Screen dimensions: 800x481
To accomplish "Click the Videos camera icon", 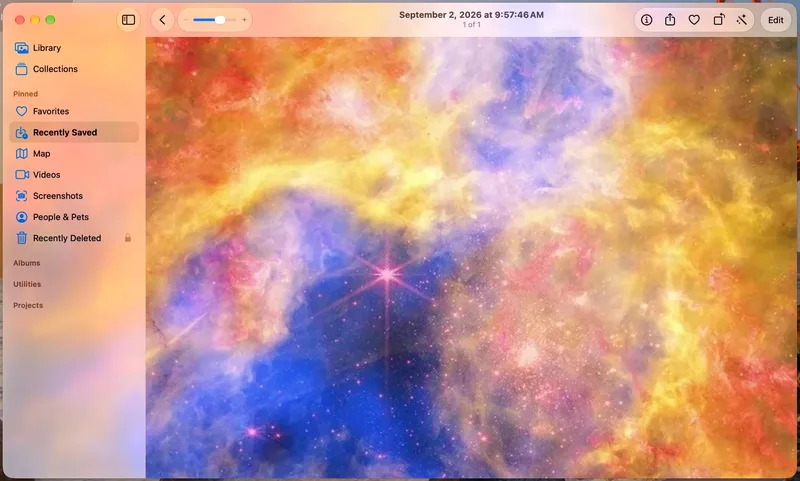I will click(22, 175).
